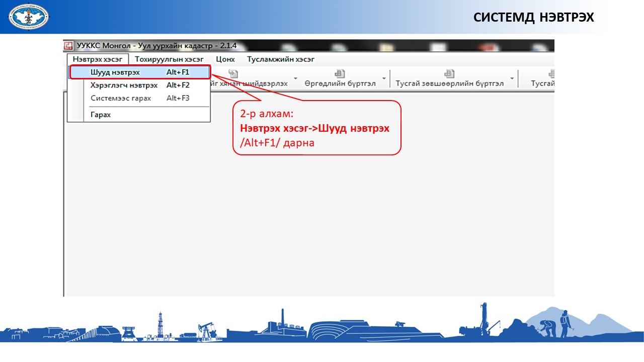Click the Тусгай зөвшөөрлийн бүртгэл toolbar icon
644x362 pixels.
coord(449,74)
